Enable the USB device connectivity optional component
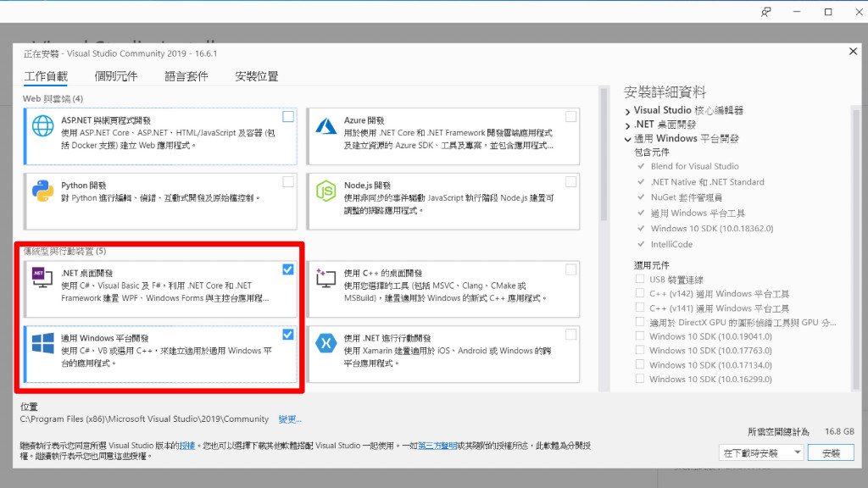Screen dimensions: 868x488 tap(640, 279)
